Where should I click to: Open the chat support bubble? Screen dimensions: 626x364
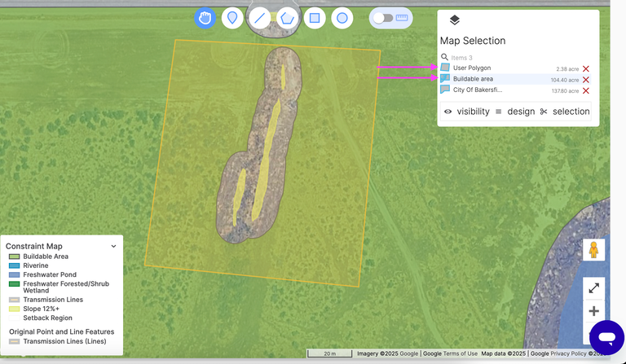pyautogui.click(x=606, y=338)
